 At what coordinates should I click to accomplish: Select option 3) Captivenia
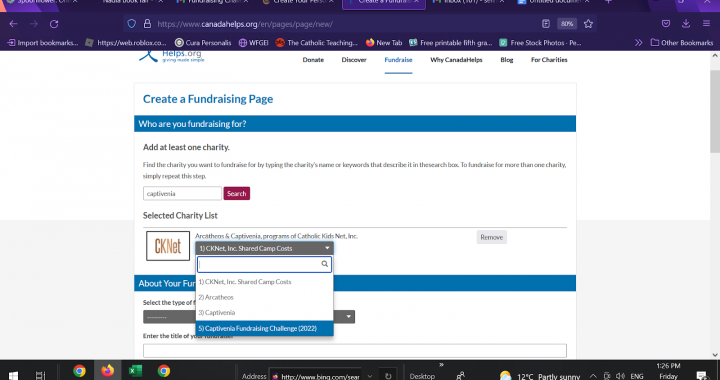pyautogui.click(x=264, y=313)
